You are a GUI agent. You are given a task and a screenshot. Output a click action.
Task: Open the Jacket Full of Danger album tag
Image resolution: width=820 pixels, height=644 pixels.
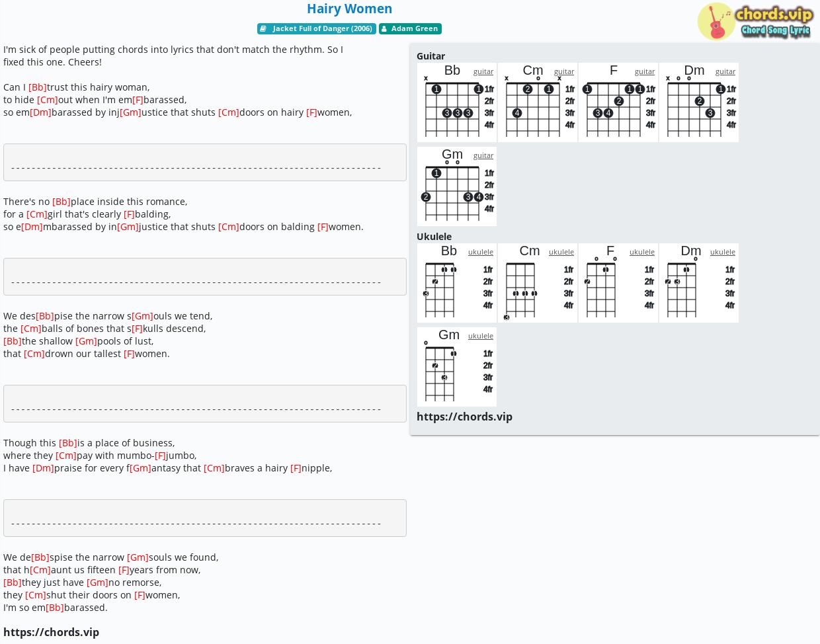point(317,28)
